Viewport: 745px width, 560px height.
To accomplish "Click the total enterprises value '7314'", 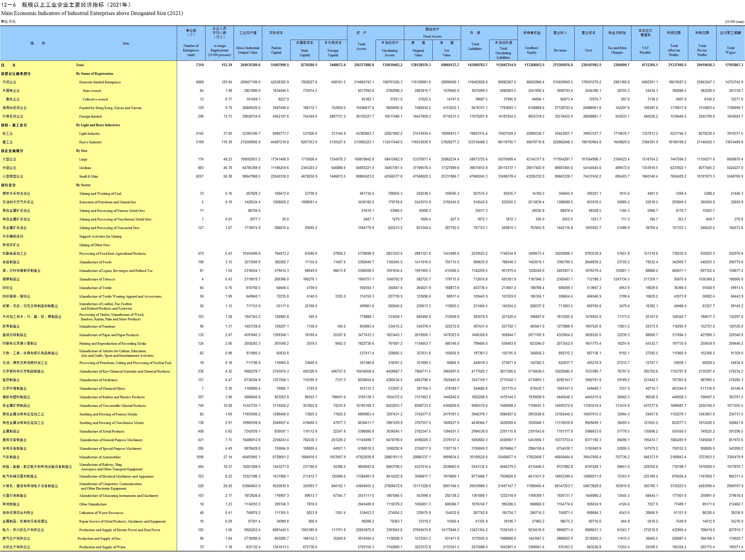I will [199, 65].
